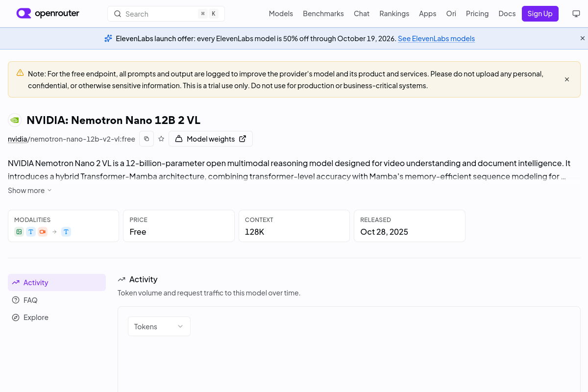This screenshot has width=588, height=392.
Task: Click the OpenRouter logo icon
Action: [24, 14]
